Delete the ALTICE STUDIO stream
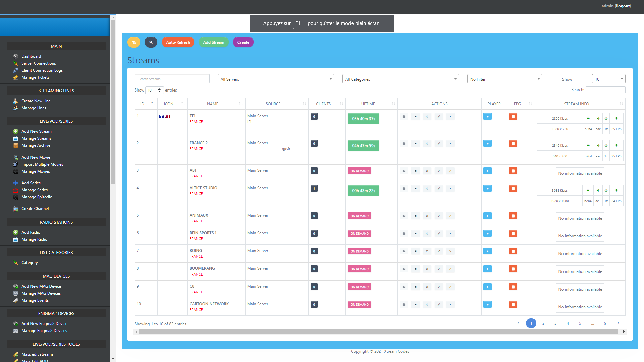Image resolution: width=644 pixels, height=362 pixels. (450, 189)
